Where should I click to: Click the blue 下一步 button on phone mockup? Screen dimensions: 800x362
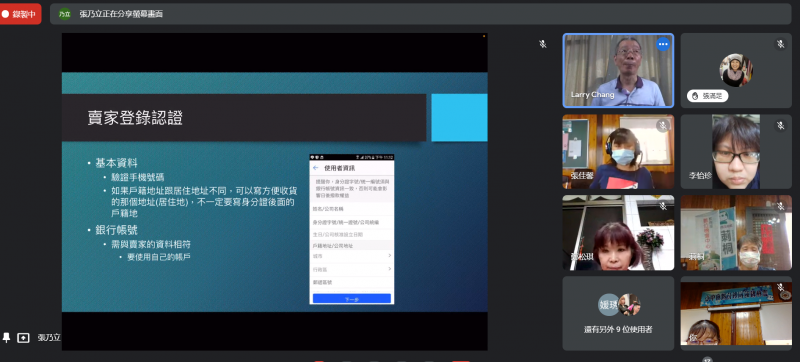[x=352, y=299]
